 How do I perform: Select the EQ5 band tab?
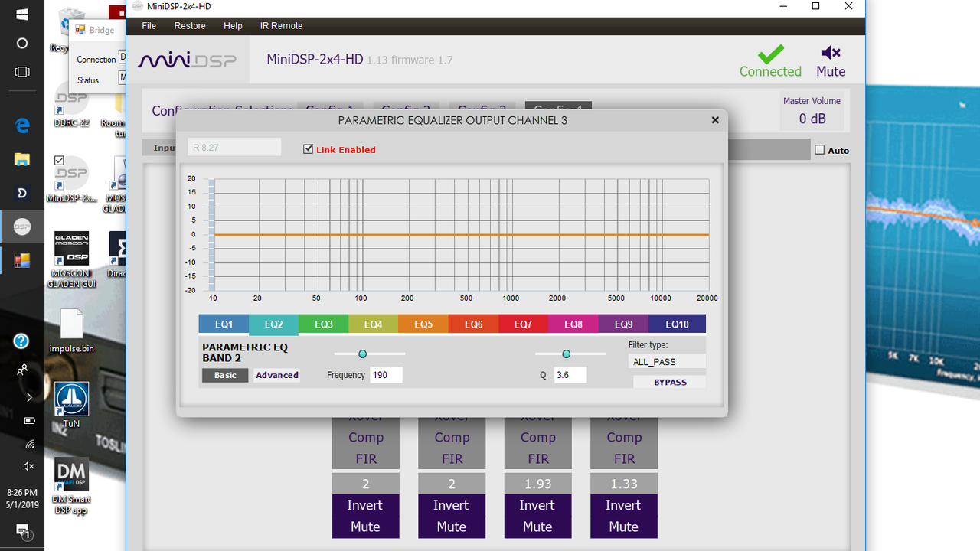pyautogui.click(x=423, y=324)
